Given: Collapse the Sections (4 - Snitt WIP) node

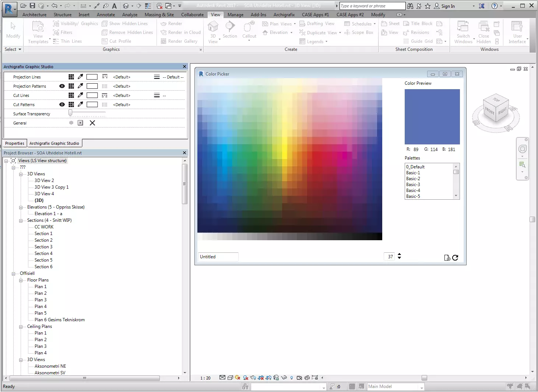Looking at the screenshot, I should (x=21, y=221).
